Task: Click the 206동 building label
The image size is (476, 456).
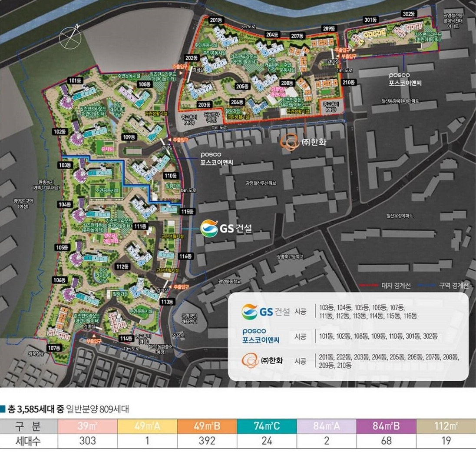Action: point(238,102)
